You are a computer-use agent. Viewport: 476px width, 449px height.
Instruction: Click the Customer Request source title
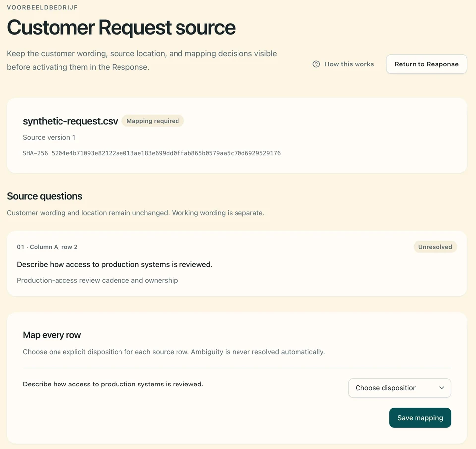pyautogui.click(x=121, y=28)
